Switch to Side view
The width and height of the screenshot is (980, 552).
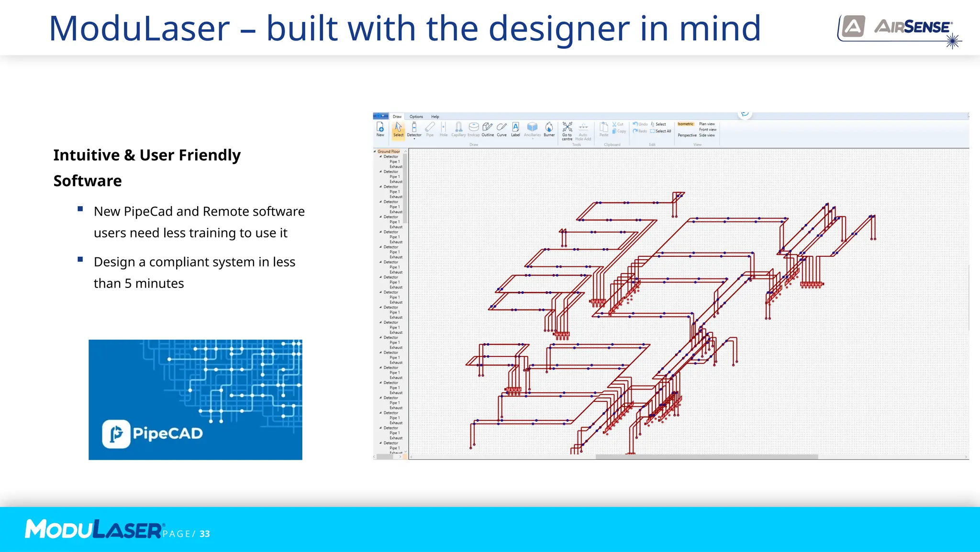click(x=707, y=135)
